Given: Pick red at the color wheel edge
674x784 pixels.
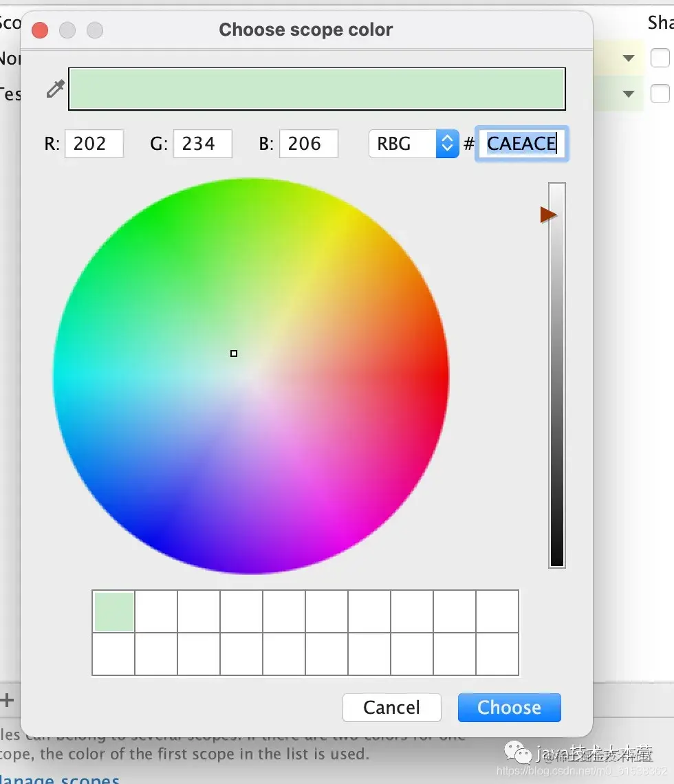Looking at the screenshot, I should pyautogui.click(x=444, y=376).
